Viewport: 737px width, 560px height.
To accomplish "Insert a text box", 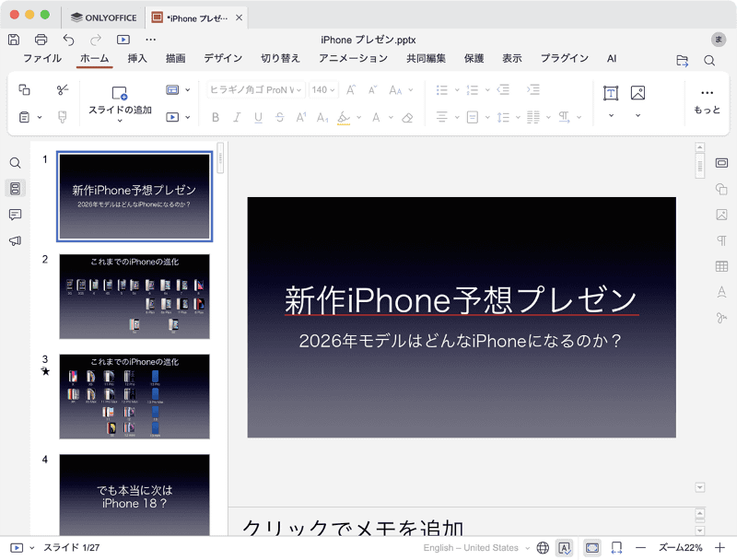I will (x=611, y=93).
